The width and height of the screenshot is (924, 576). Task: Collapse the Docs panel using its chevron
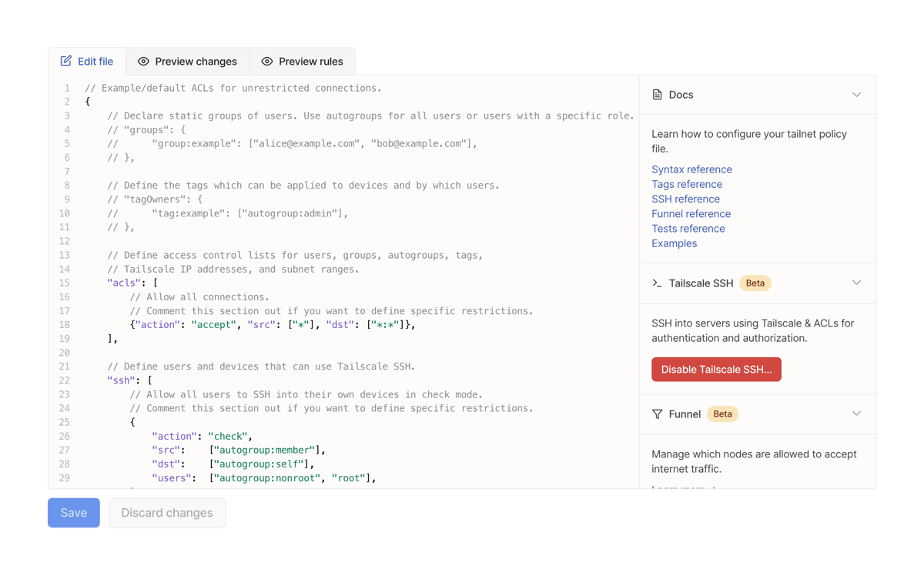[856, 94]
